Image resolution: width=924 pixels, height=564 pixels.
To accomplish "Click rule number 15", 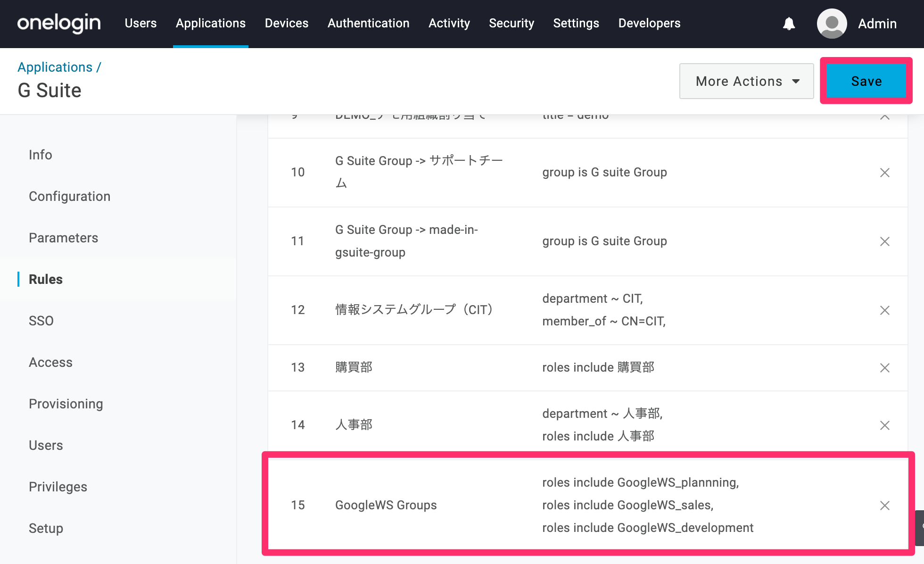I will [298, 505].
